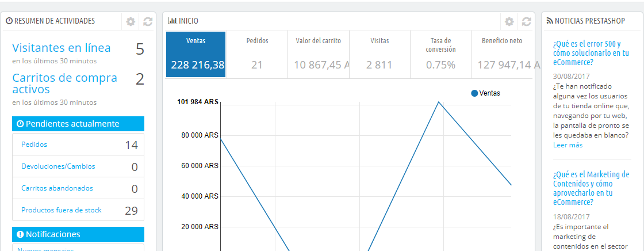
Task: Click the exclamation icon in Notificaciones header
Action: [20, 234]
